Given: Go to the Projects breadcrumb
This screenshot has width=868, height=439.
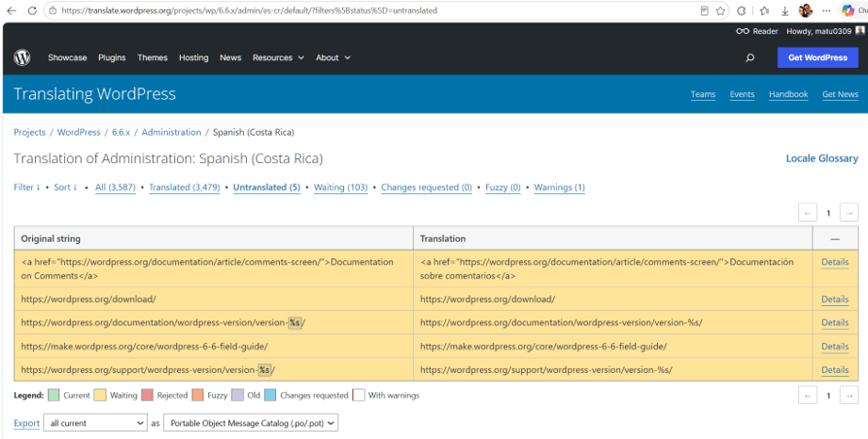Looking at the screenshot, I should coord(29,132).
